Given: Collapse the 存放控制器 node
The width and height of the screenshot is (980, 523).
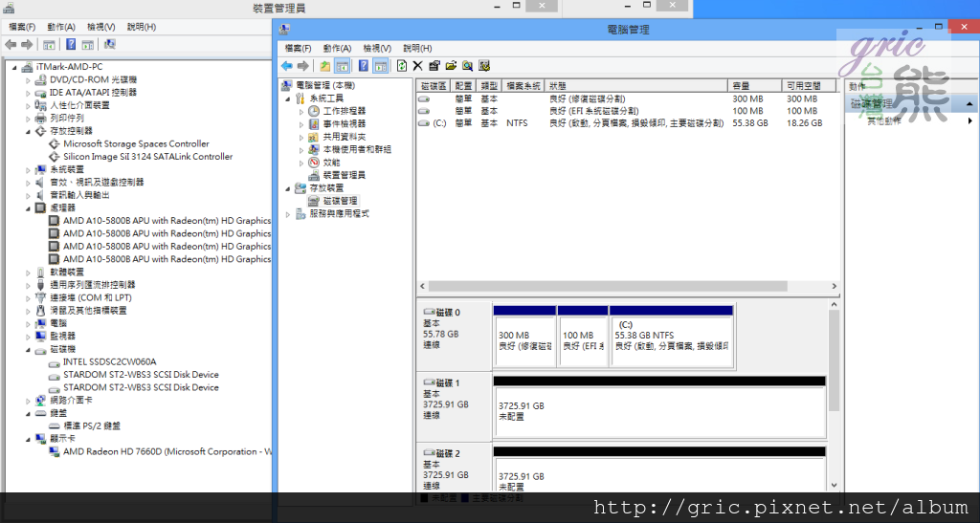Looking at the screenshot, I should 28,131.
